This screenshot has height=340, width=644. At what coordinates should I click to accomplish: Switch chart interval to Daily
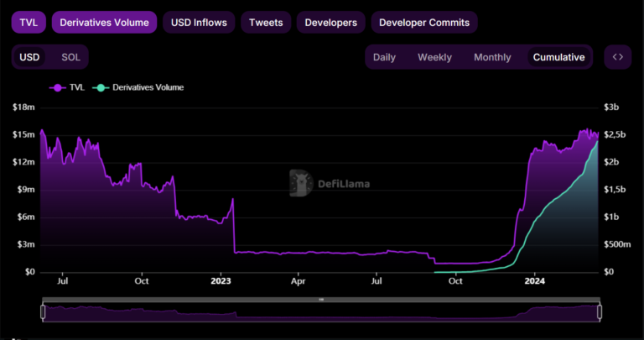(x=384, y=57)
